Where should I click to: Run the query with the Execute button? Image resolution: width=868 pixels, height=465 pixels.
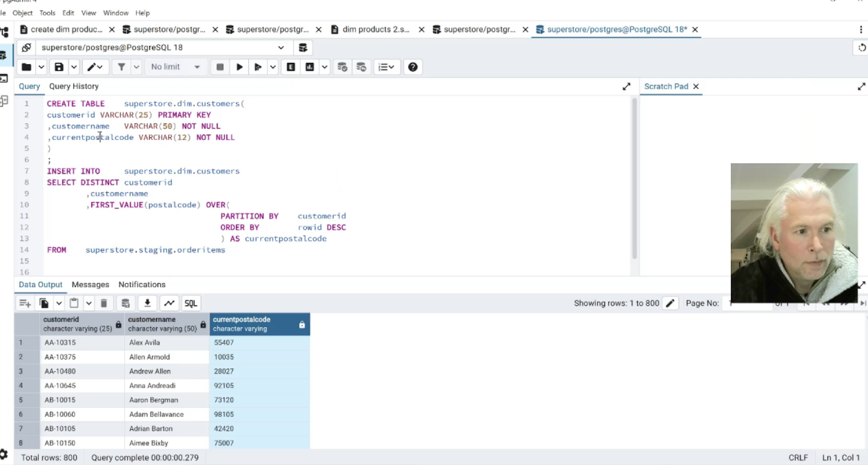239,67
